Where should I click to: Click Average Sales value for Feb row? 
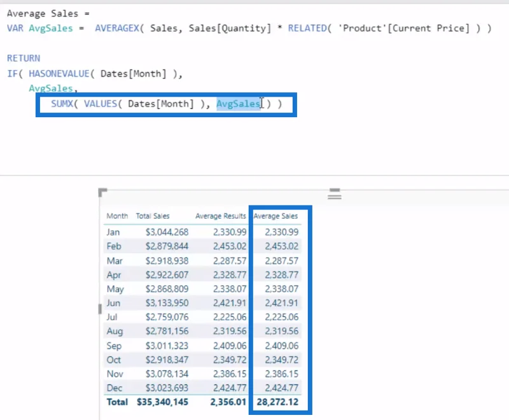click(281, 246)
